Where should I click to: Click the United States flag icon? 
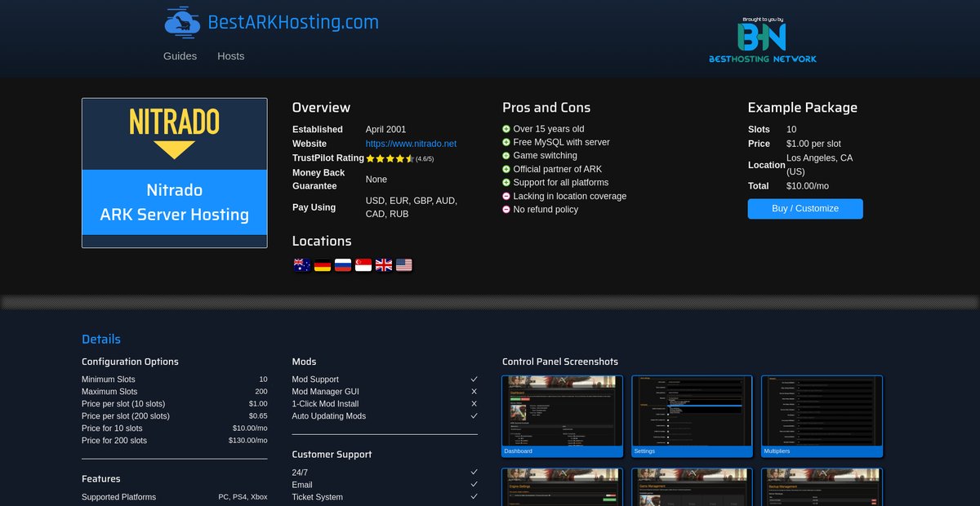click(x=404, y=264)
